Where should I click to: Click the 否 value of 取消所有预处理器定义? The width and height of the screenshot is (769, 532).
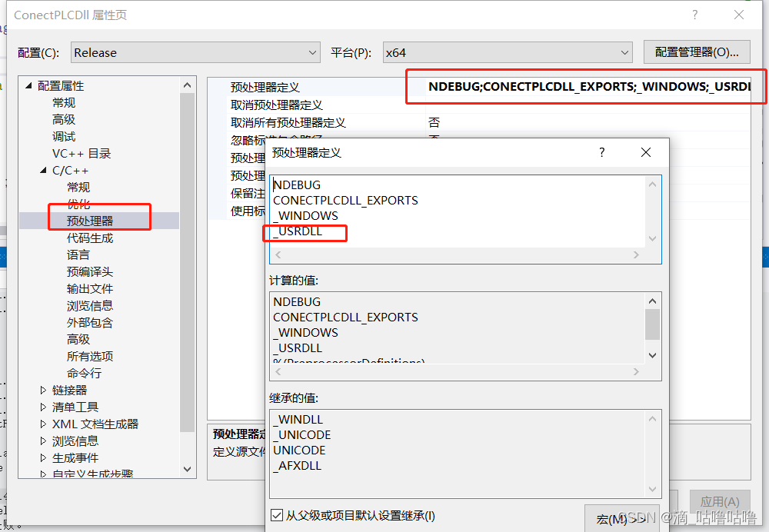[434, 122]
